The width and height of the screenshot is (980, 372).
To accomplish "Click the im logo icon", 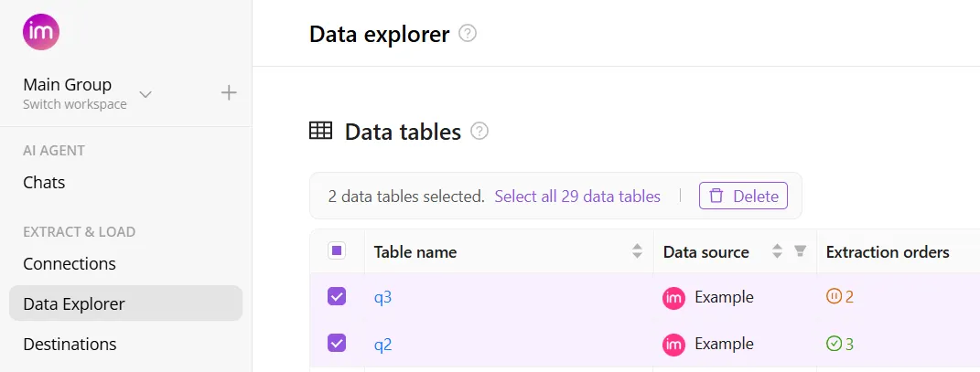I will click(41, 32).
